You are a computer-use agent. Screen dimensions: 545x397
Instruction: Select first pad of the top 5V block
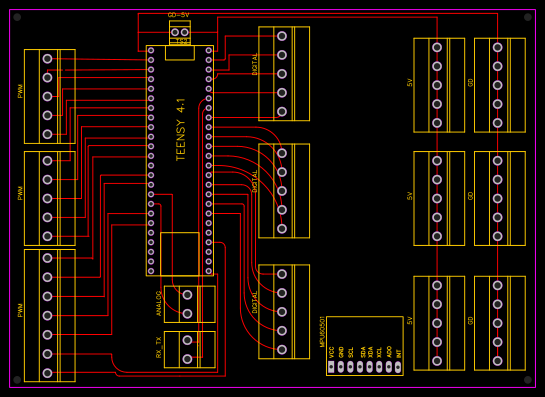point(437,47)
